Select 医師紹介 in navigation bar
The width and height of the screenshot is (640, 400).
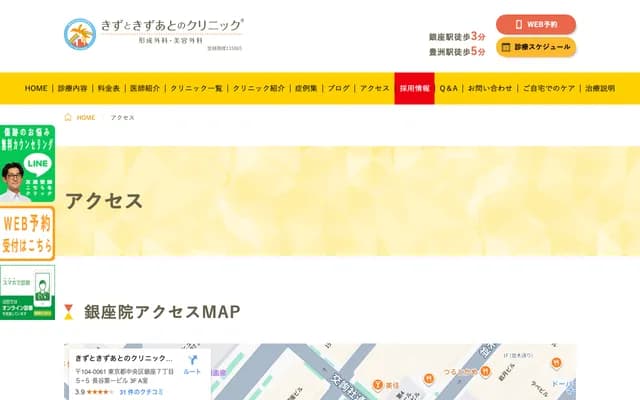(x=143, y=88)
